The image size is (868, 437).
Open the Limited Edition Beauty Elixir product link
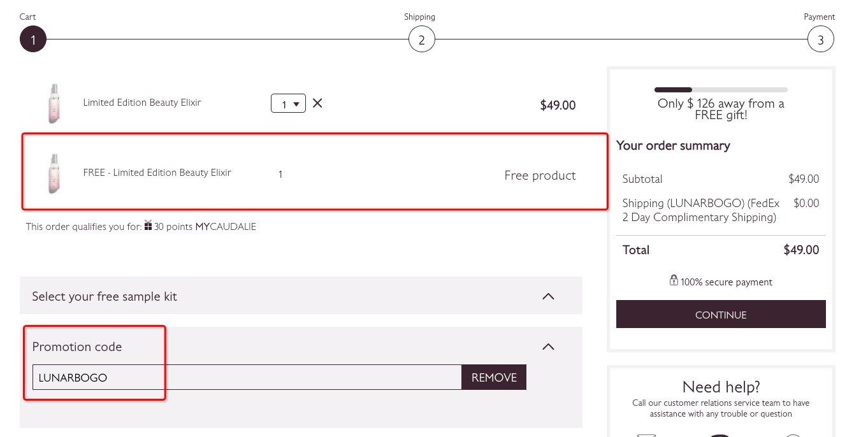pos(142,103)
